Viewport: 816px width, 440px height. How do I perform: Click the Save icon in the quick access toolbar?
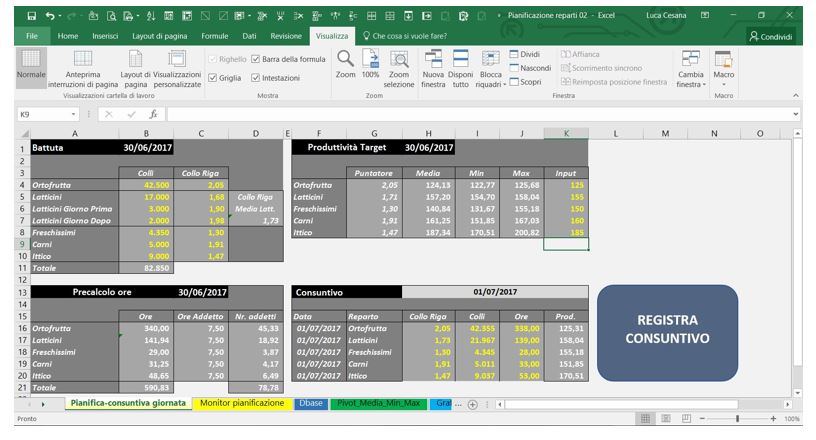pos(32,16)
